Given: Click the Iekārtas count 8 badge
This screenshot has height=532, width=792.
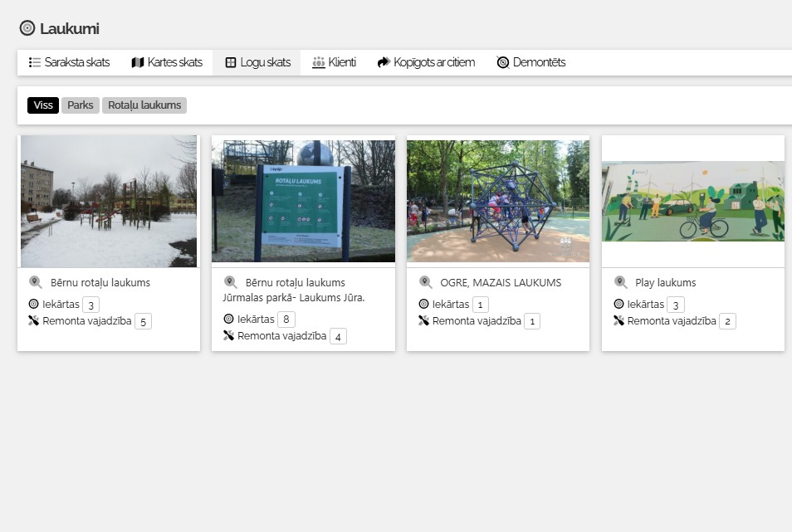Looking at the screenshot, I should (286, 320).
